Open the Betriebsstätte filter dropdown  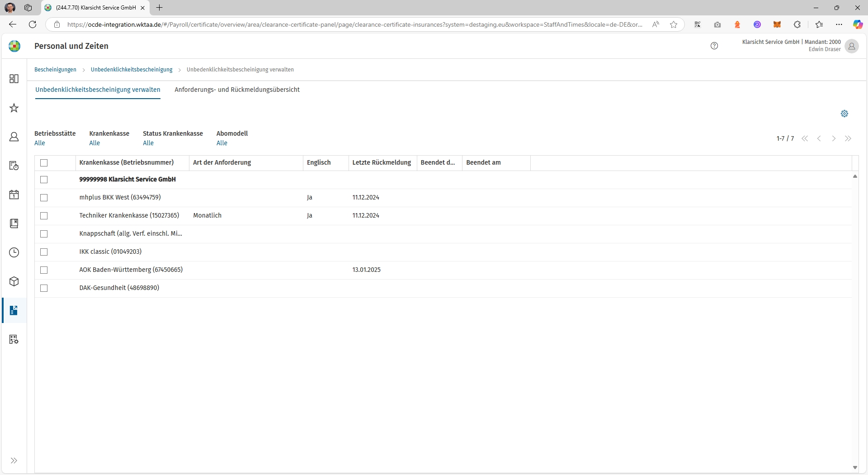[x=40, y=143]
